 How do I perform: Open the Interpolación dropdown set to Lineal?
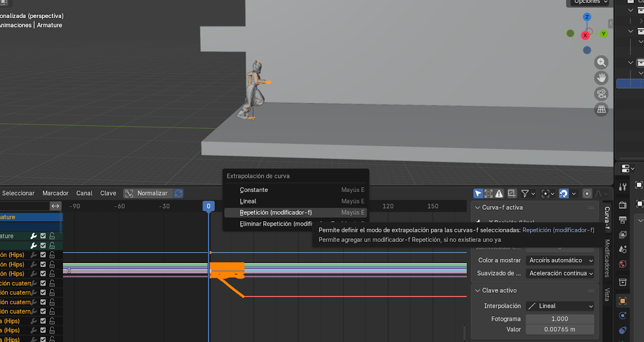560,306
